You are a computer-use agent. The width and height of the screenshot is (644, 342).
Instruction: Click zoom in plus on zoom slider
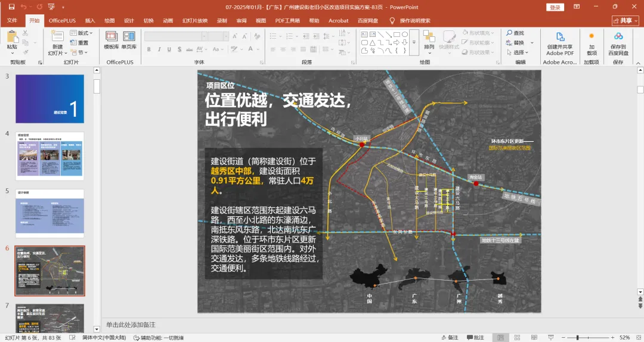pyautogui.click(x=612, y=337)
